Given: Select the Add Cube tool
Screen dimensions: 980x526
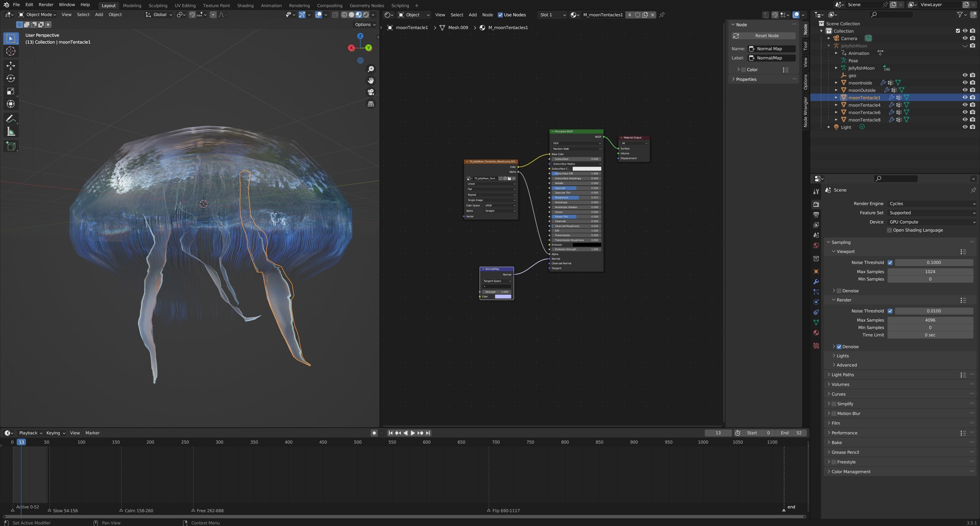Looking at the screenshot, I should (x=11, y=146).
